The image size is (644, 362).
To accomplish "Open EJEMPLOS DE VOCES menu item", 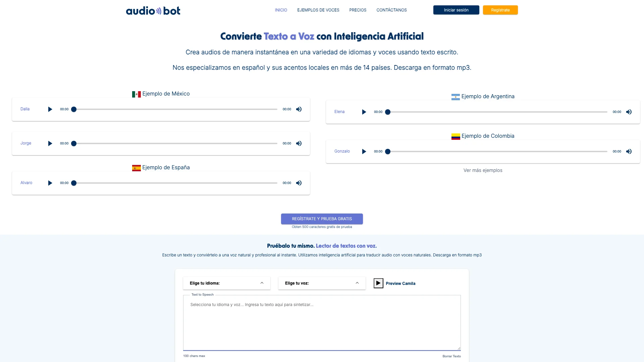I will click(x=318, y=10).
